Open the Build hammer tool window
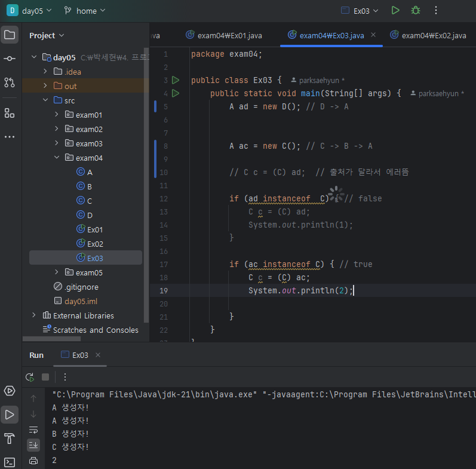Viewport: 476px width, 469px height. [10, 439]
